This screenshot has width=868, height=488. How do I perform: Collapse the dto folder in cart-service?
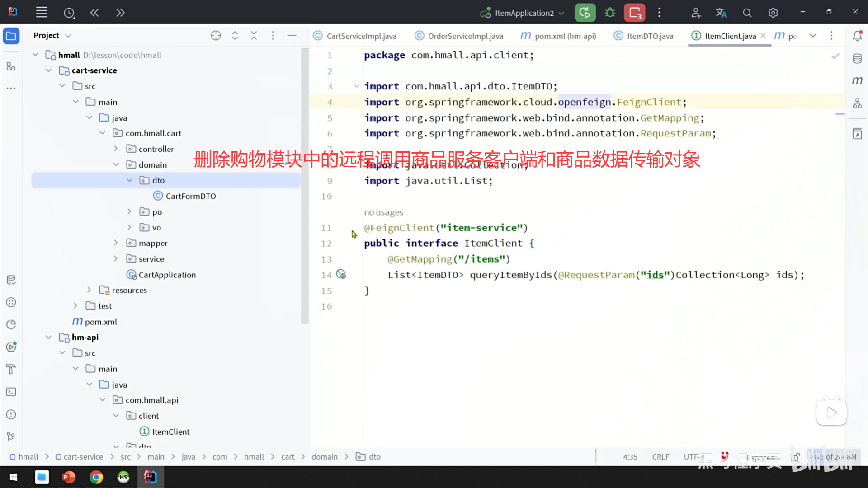pyautogui.click(x=130, y=180)
